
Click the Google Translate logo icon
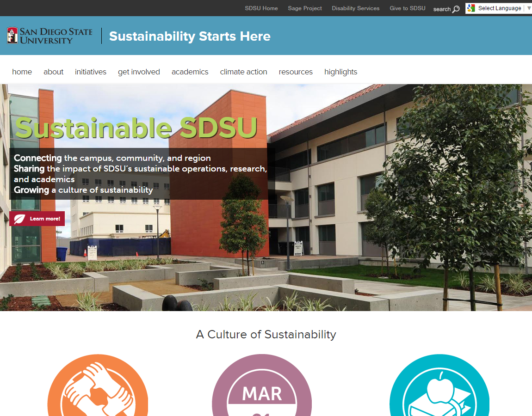tap(471, 8)
